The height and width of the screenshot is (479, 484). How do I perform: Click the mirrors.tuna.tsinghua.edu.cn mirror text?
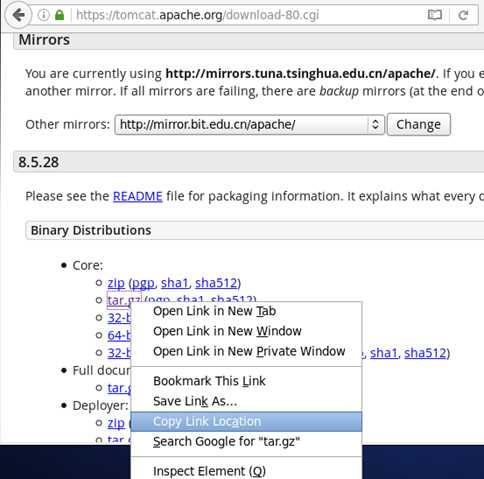coord(300,74)
